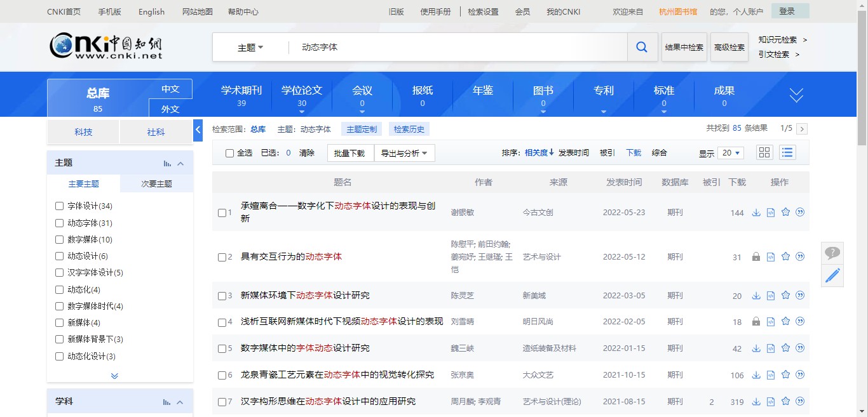Favorite the 谢银敏 article with star icon

click(x=785, y=212)
